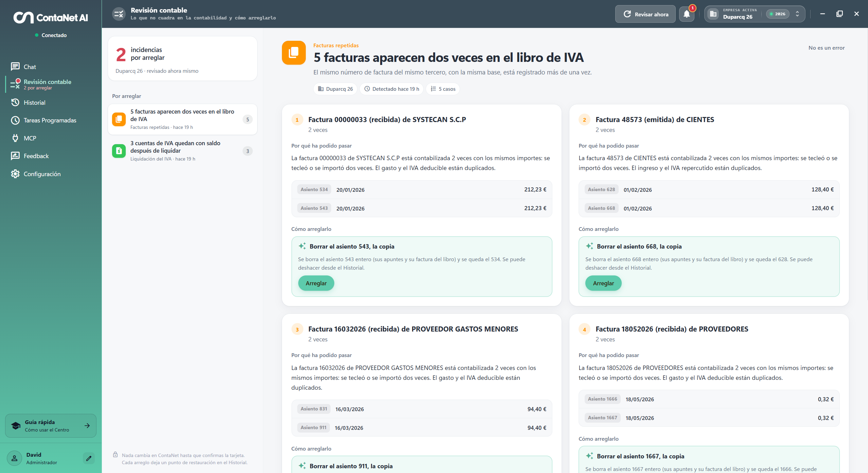Image resolution: width=868 pixels, height=473 pixels.
Task: Click Arreglar for asiento 543
Action: pyautogui.click(x=316, y=283)
